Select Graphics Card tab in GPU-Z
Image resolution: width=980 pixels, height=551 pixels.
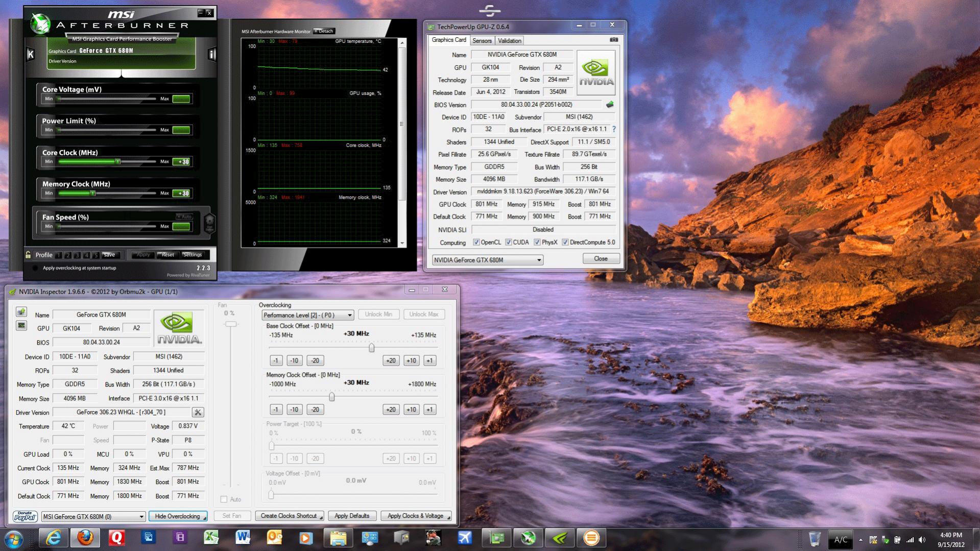click(449, 40)
